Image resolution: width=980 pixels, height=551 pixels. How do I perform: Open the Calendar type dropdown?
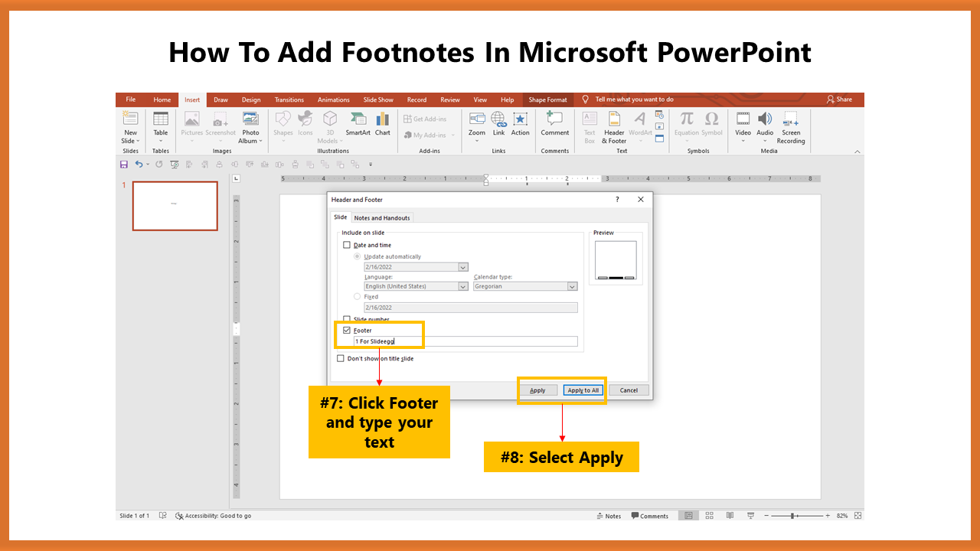[x=572, y=286]
